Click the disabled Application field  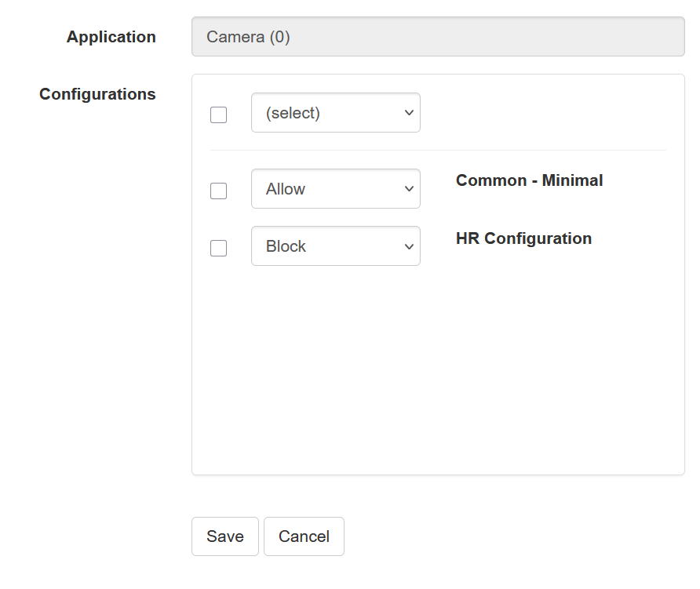[471, 37]
